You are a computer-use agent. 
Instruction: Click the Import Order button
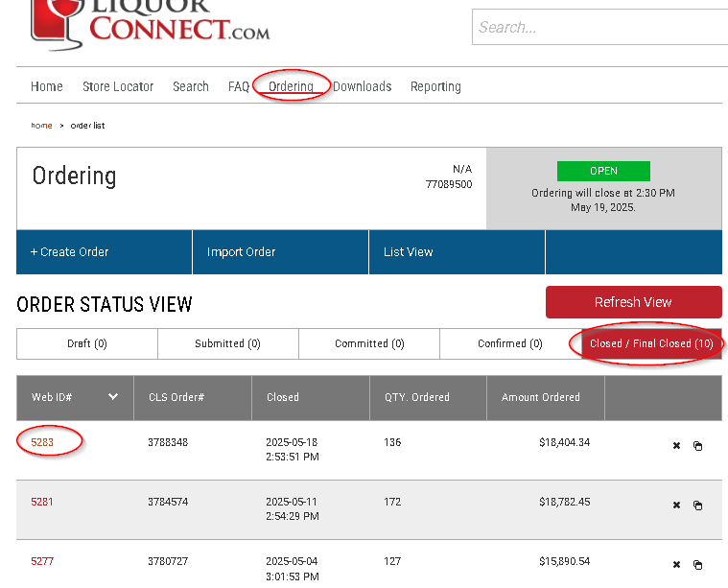[280, 251]
